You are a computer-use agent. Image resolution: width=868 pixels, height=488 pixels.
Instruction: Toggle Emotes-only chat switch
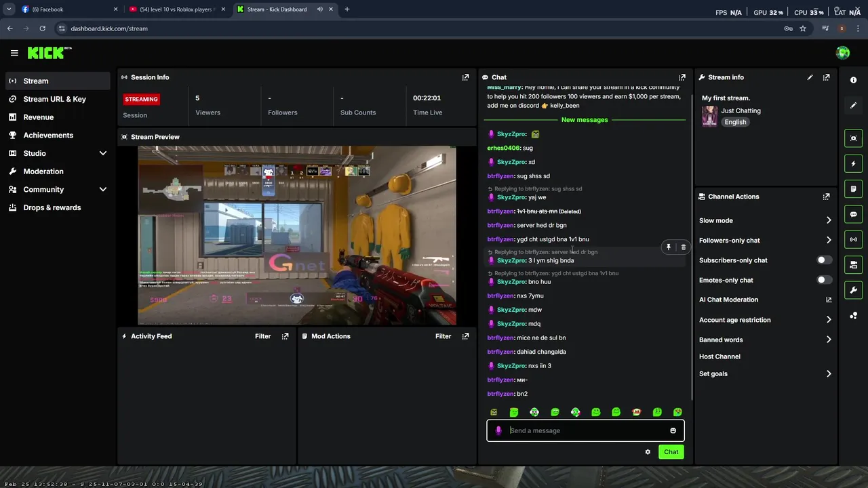coord(825,280)
